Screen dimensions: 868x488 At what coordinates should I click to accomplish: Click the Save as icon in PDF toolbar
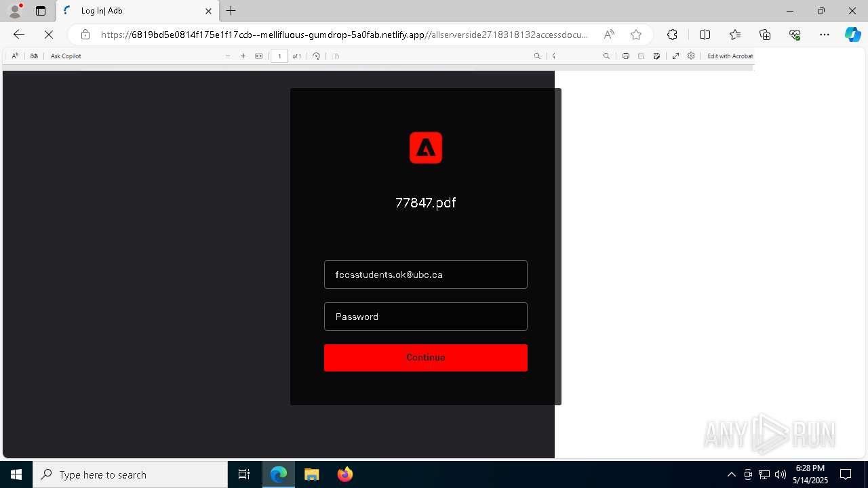click(x=656, y=56)
